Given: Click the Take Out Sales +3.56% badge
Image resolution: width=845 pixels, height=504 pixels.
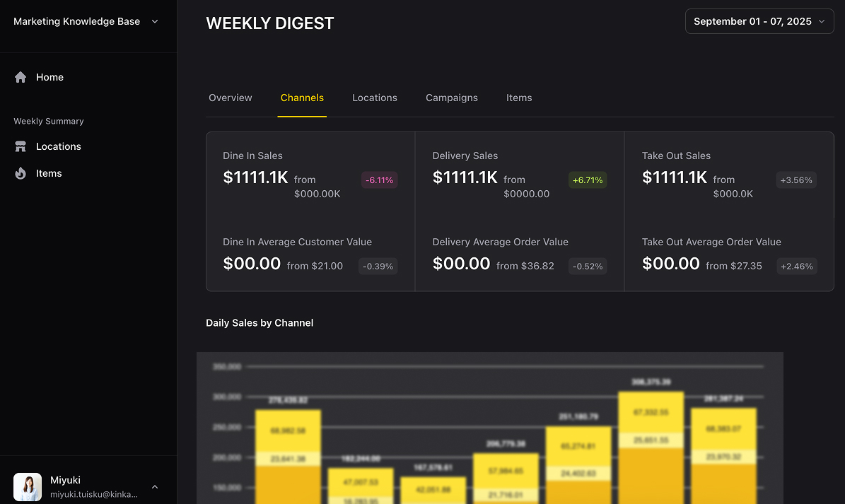Looking at the screenshot, I should pyautogui.click(x=796, y=180).
